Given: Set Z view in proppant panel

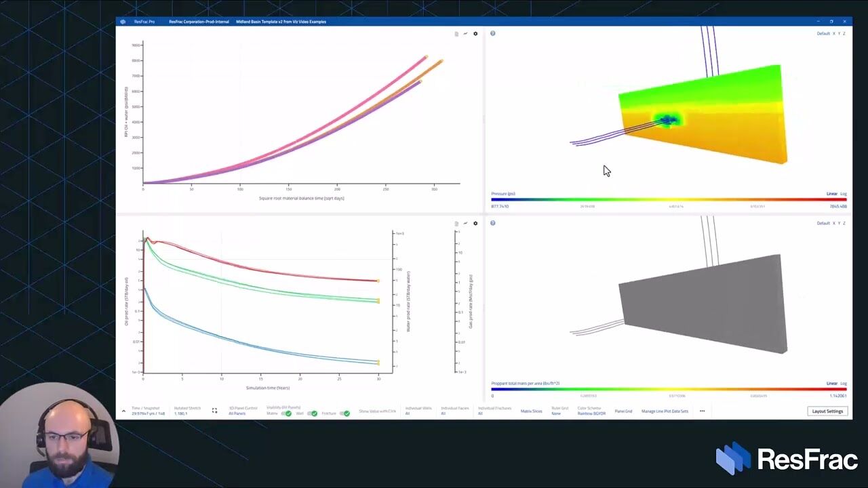Looking at the screenshot, I should pos(844,223).
